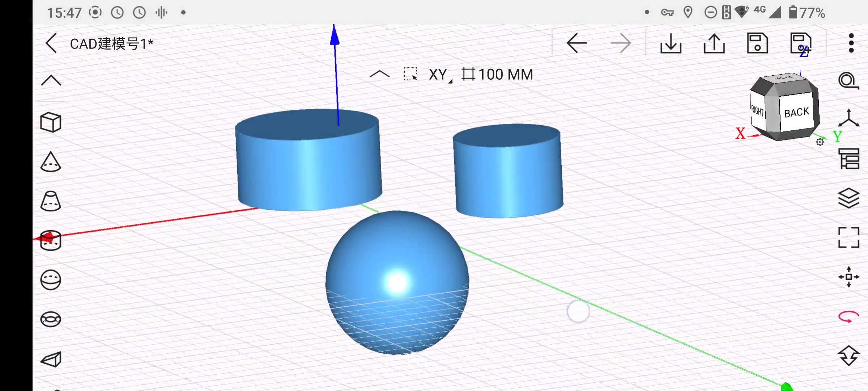Image resolution: width=868 pixels, height=391 pixels.
Task: Select the cone primitive tool
Action: tap(51, 162)
